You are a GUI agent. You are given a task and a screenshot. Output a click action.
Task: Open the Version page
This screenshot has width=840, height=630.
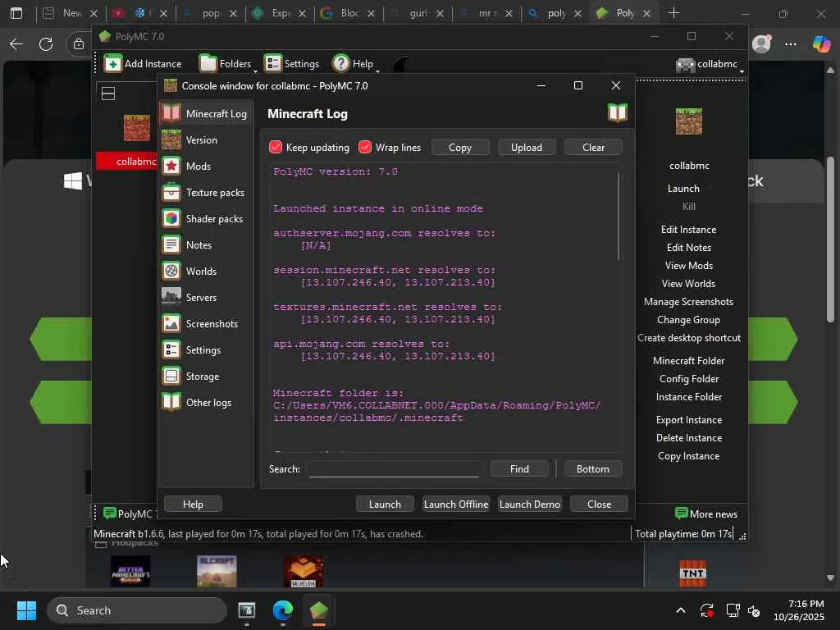pos(206,139)
